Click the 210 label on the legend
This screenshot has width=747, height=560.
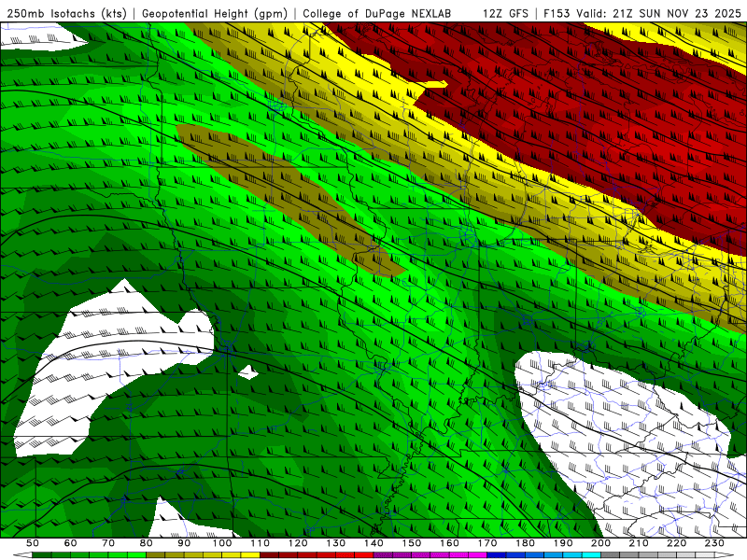pyautogui.click(x=639, y=543)
